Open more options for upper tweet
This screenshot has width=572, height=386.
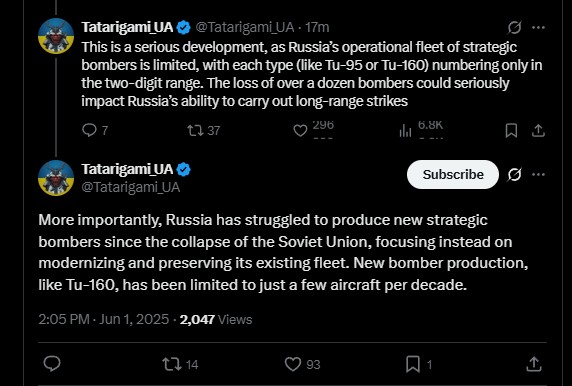point(538,27)
